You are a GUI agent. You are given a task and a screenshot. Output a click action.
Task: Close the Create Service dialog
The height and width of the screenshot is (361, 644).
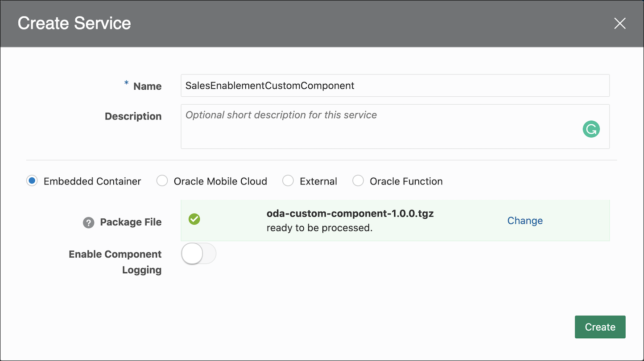[620, 23]
